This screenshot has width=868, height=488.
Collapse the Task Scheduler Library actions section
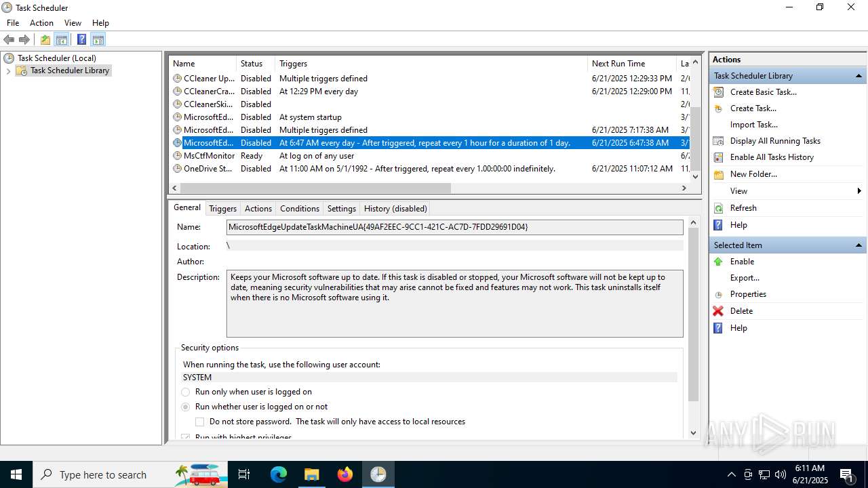coord(859,76)
